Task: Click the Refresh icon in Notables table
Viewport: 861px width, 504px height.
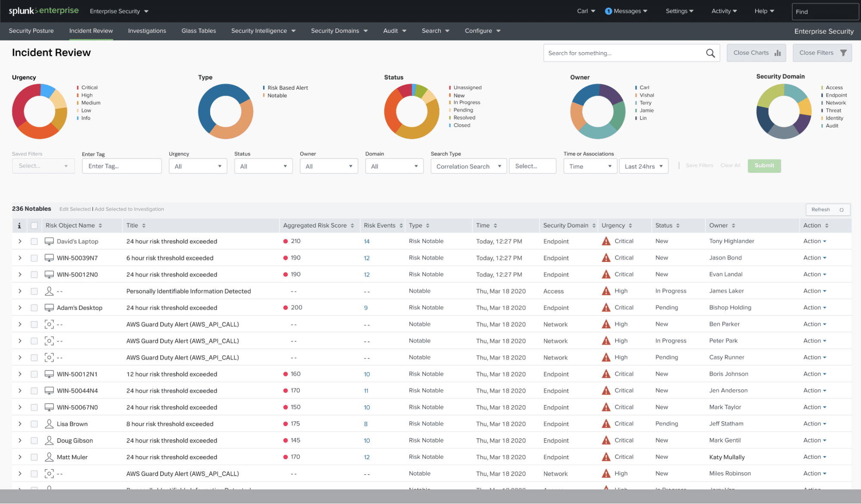Action: (842, 209)
